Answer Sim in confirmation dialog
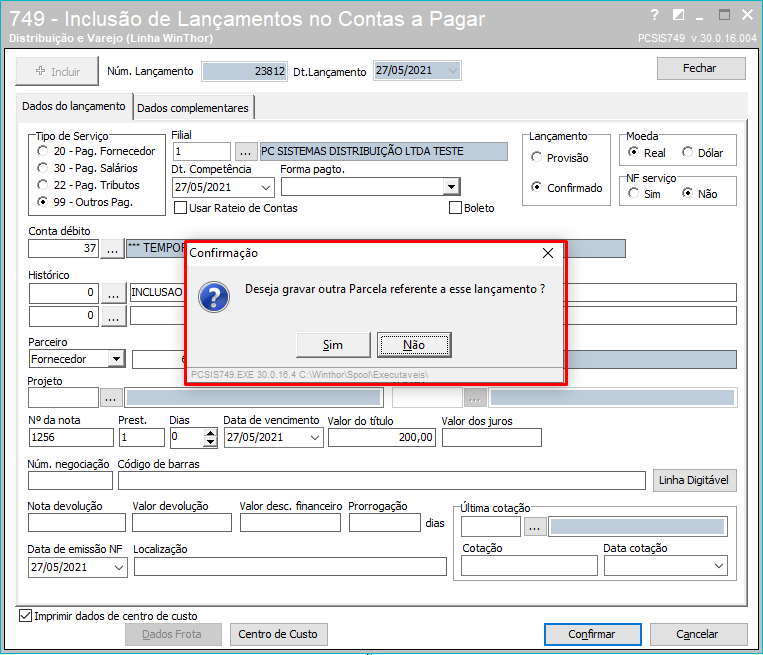This screenshot has height=655, width=763. pos(333,345)
